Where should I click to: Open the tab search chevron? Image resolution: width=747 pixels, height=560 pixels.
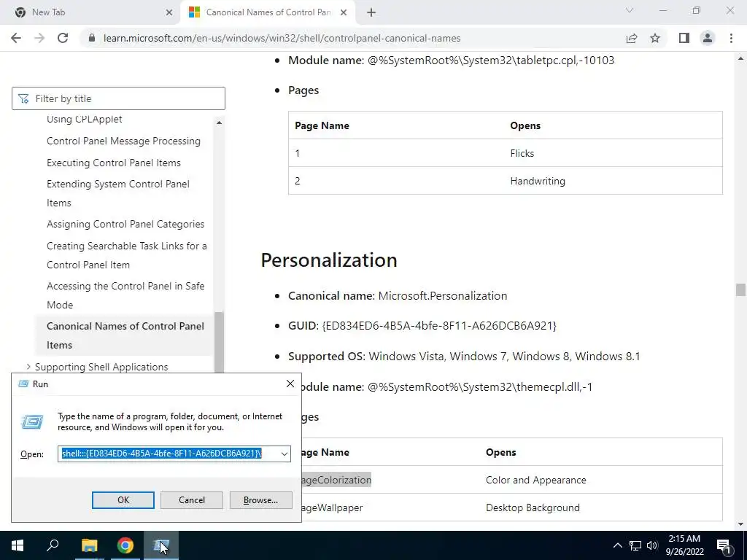pos(630,10)
